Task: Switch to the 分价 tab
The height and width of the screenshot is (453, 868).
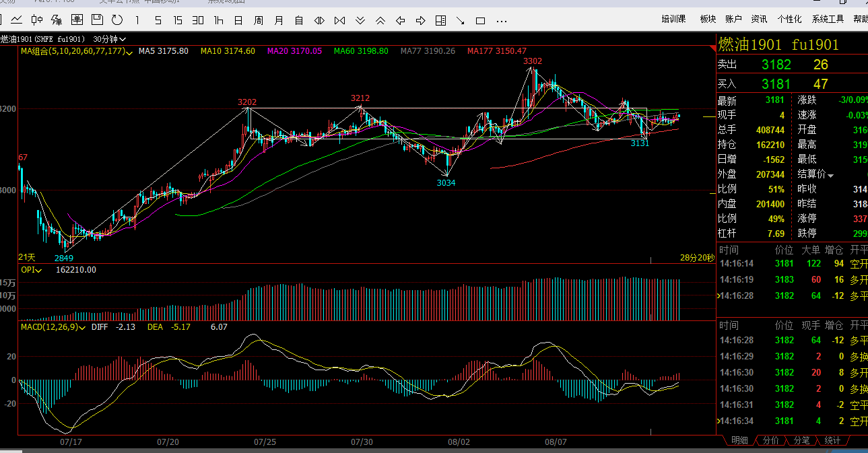Action: 771,440
